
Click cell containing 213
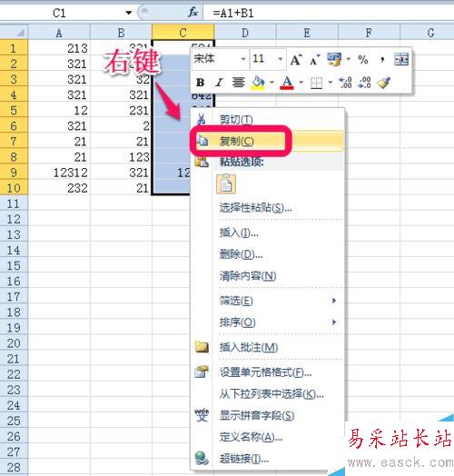pyautogui.click(x=59, y=48)
